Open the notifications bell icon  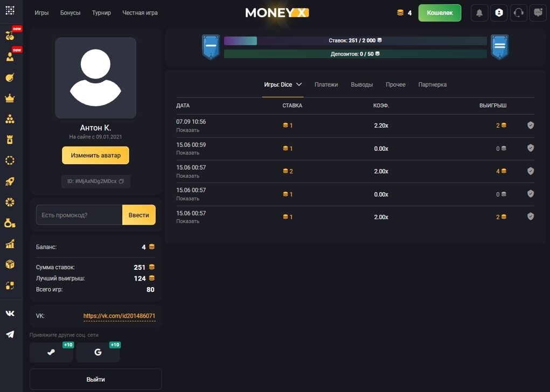coord(479,13)
